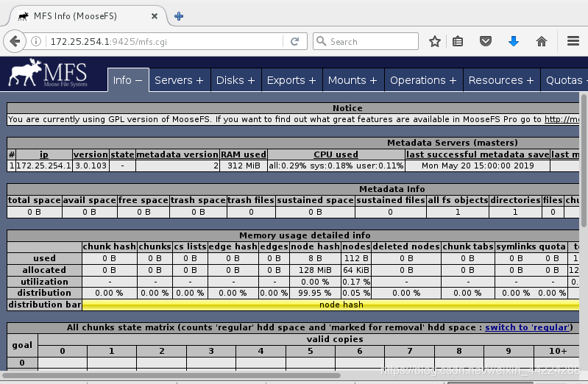Click the 8 B used node hash cell
The image size is (588, 384).
click(315, 258)
